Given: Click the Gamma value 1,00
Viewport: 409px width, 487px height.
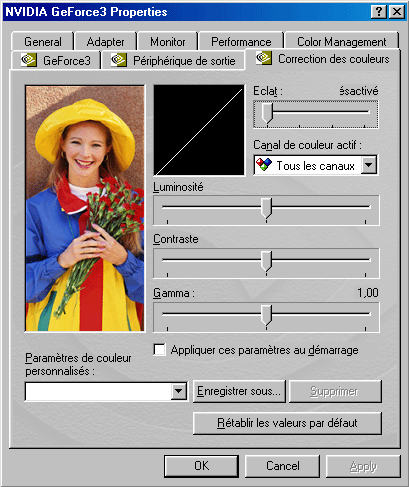Looking at the screenshot, I should click(x=368, y=293).
